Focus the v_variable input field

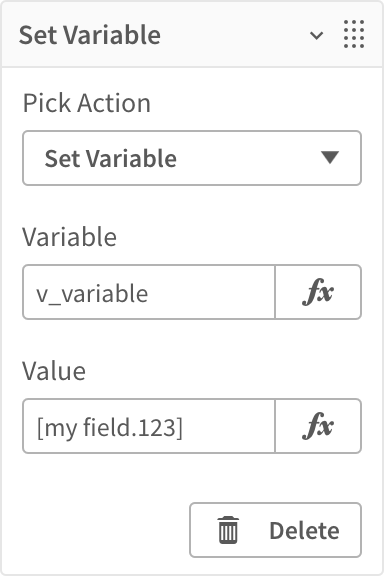pos(149,292)
